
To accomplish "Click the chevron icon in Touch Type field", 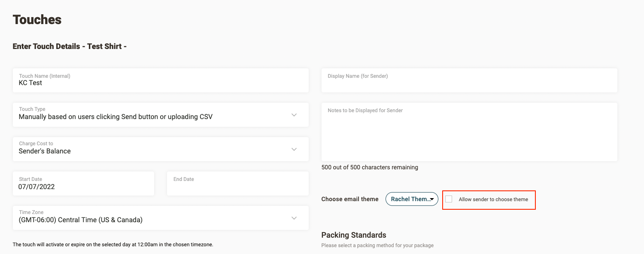I will [294, 115].
